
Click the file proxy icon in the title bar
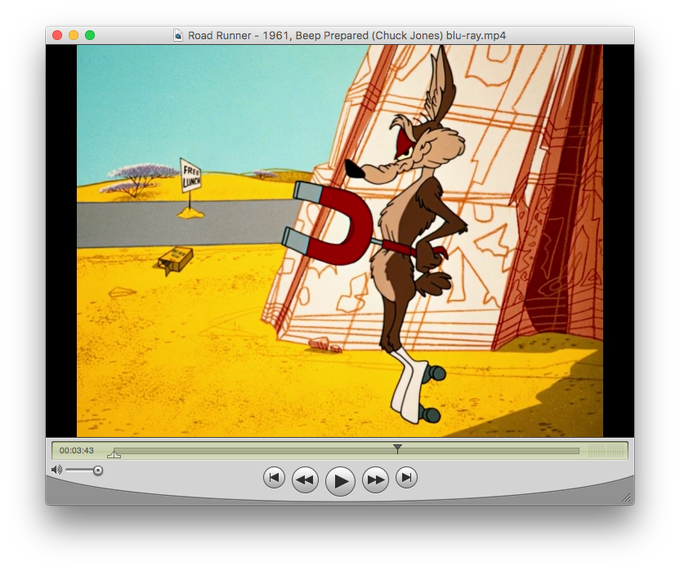[178, 35]
